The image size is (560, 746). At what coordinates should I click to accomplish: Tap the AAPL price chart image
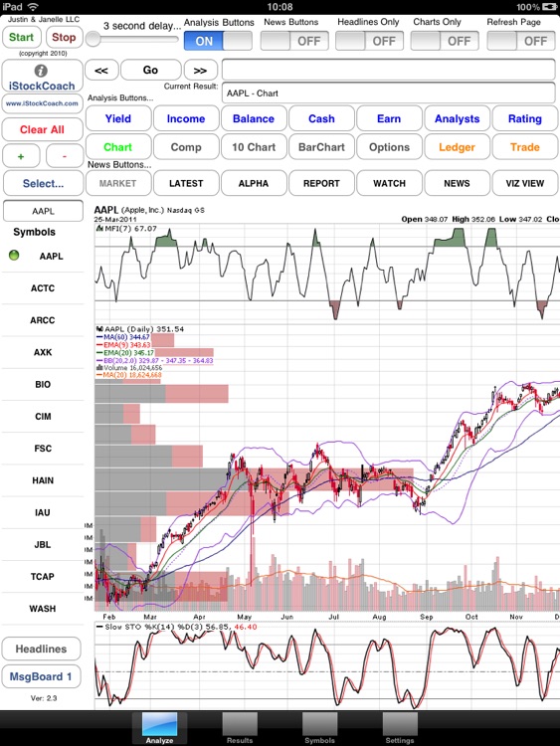[327, 458]
